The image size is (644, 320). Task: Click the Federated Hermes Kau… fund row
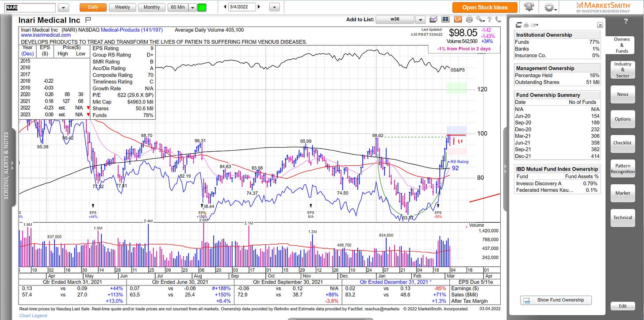557,190
